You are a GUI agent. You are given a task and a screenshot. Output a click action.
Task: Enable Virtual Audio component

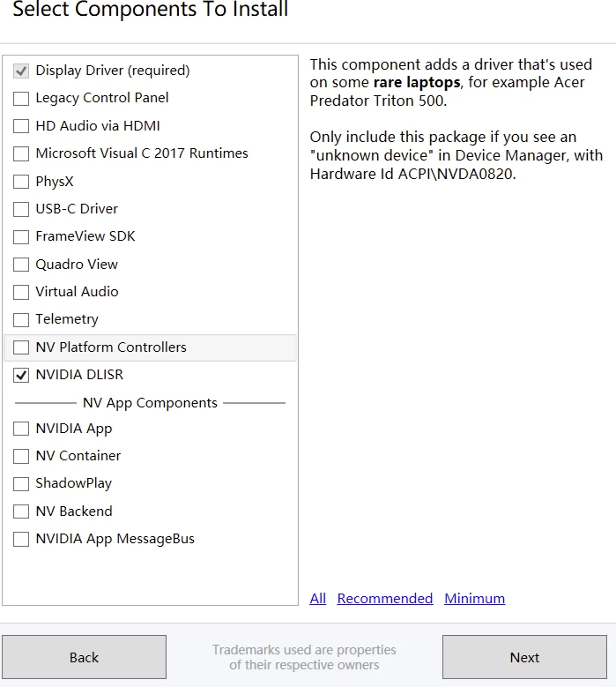click(21, 292)
